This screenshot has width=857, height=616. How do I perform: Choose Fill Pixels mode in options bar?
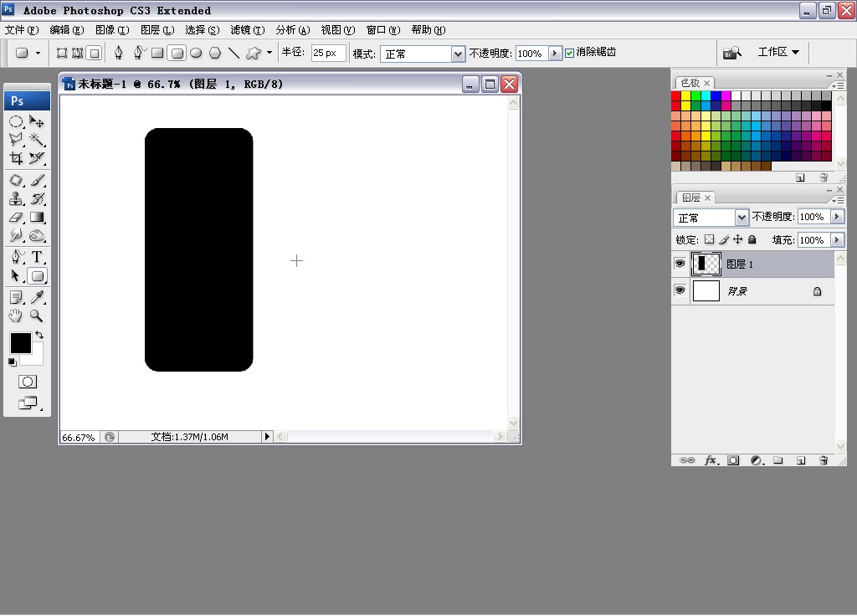pos(95,53)
